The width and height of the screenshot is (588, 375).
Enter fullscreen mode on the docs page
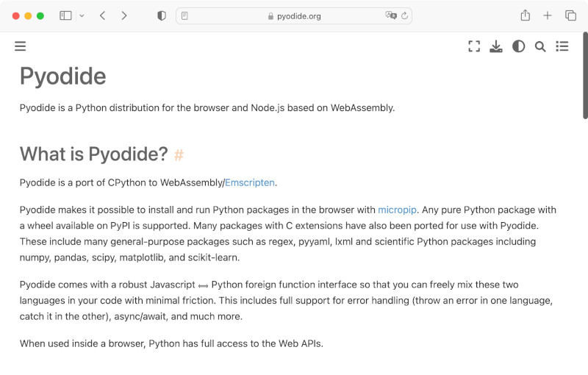tap(474, 46)
